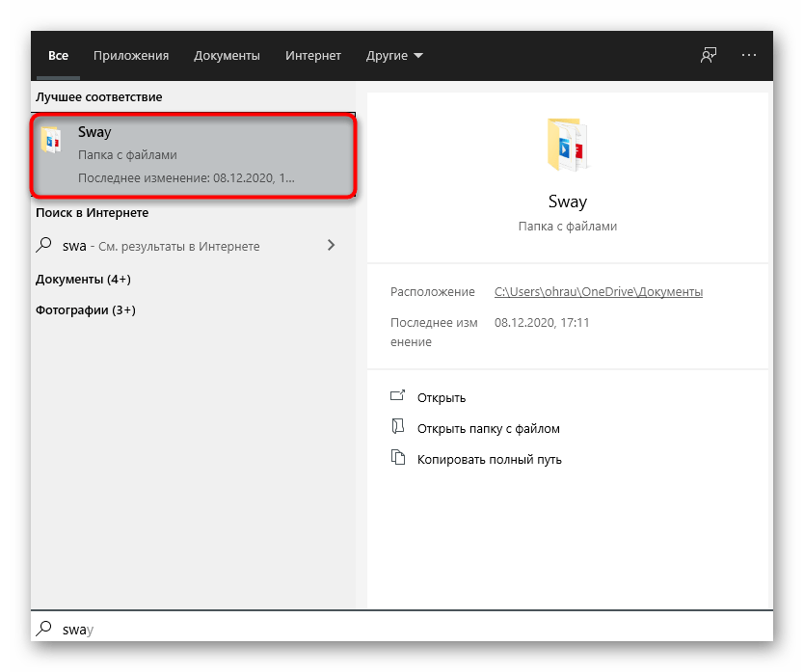Click the feedback person icon in header
The width and height of the screenshot is (804, 672).
(709, 56)
